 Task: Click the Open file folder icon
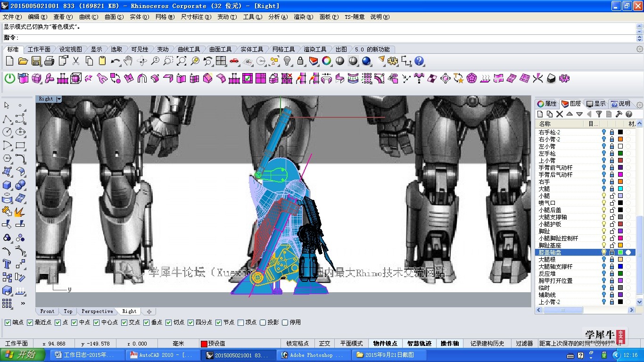[23, 61]
